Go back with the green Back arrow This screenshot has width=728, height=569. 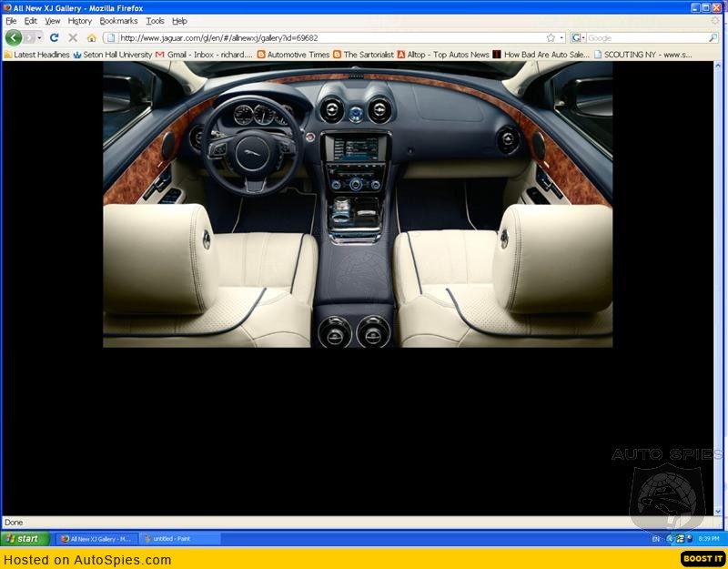point(14,37)
